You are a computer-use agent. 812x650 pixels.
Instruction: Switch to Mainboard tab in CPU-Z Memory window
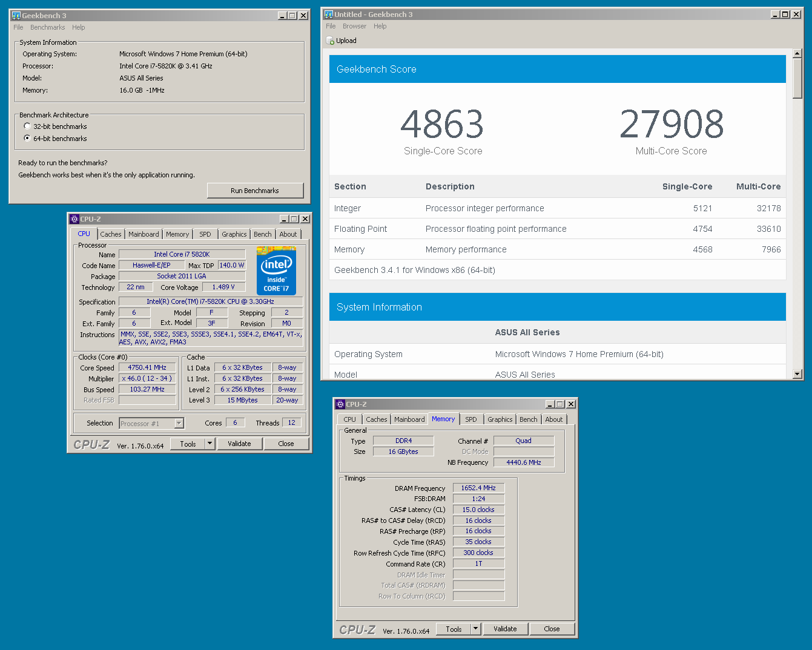[x=409, y=419]
